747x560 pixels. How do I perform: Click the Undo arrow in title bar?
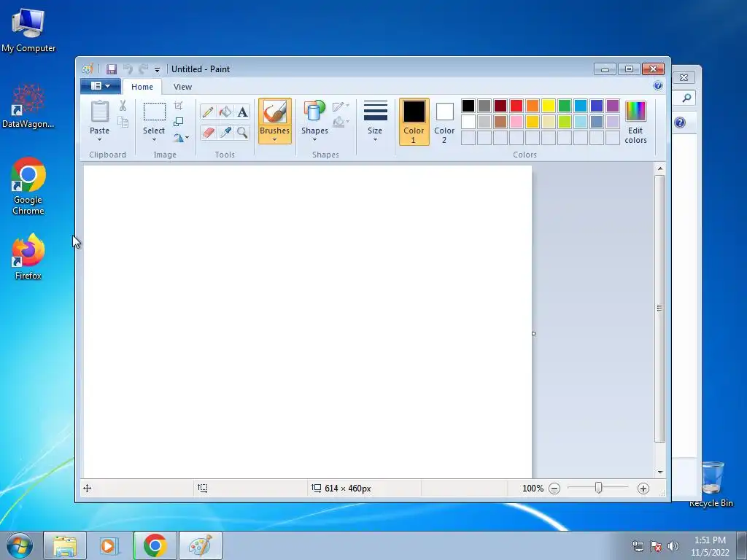127,69
